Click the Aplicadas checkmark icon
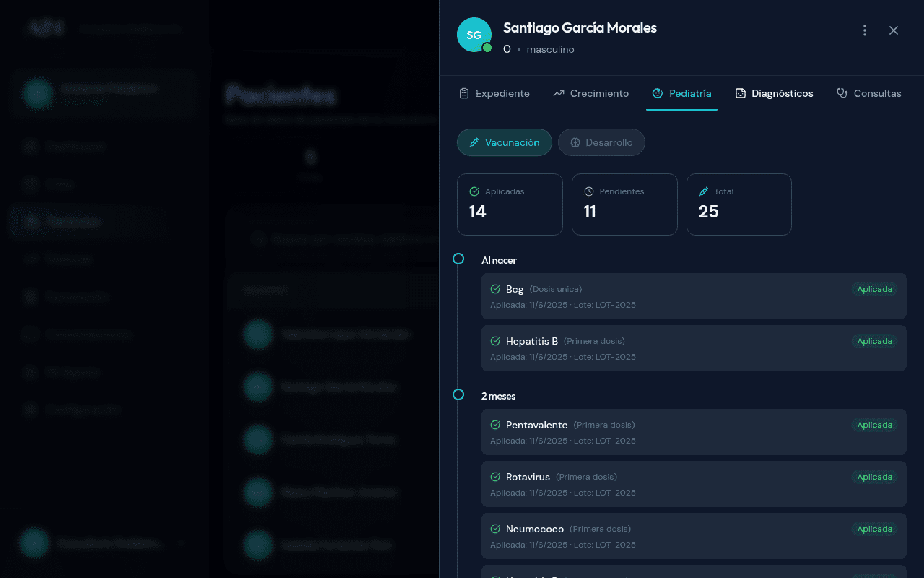924x578 pixels. coord(474,191)
